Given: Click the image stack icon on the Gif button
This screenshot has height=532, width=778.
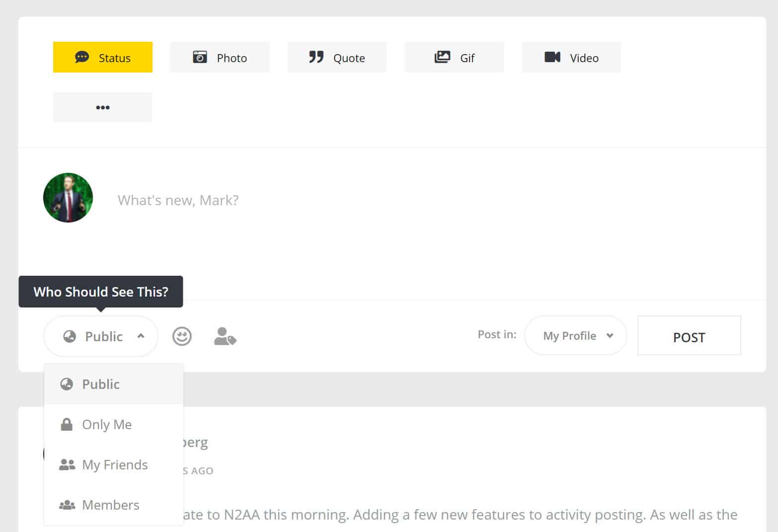Looking at the screenshot, I should pyautogui.click(x=442, y=57).
